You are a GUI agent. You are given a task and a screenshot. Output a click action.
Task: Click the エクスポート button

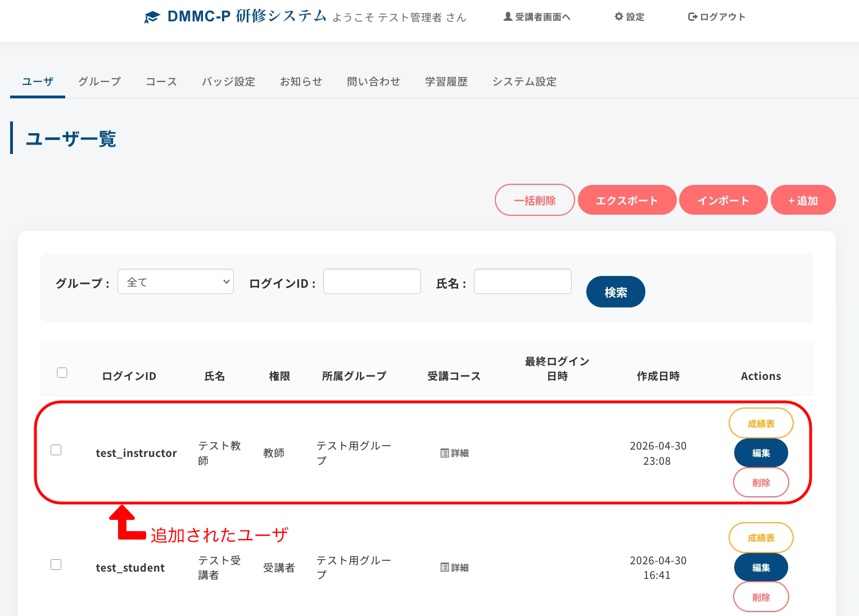point(627,200)
